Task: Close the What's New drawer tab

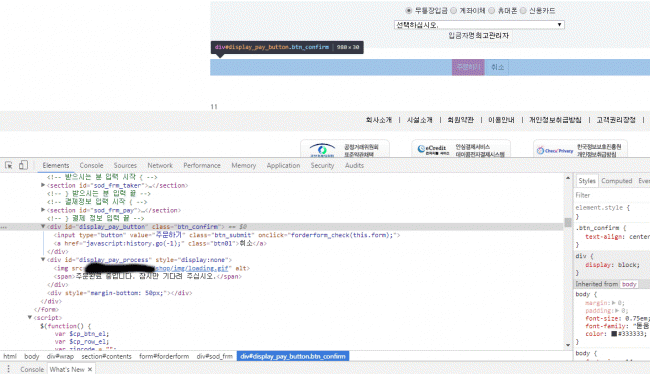Action: point(90,369)
